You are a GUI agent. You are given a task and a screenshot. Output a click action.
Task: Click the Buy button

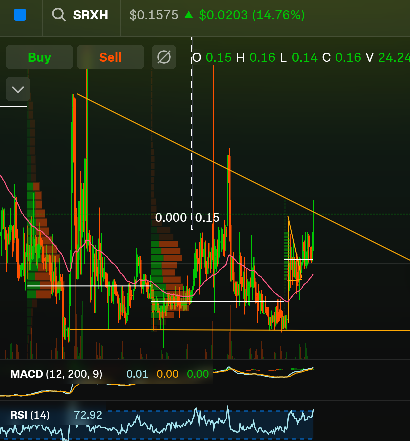pos(39,57)
